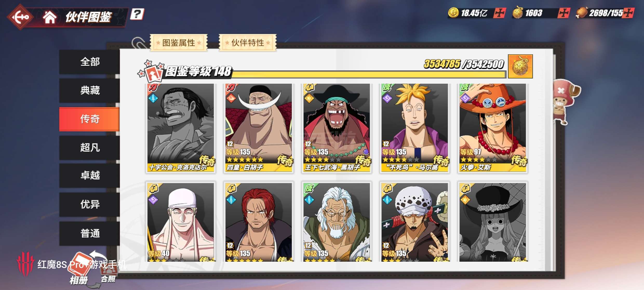Select the 全部 category tab
The width and height of the screenshot is (644, 290).
coord(90,62)
